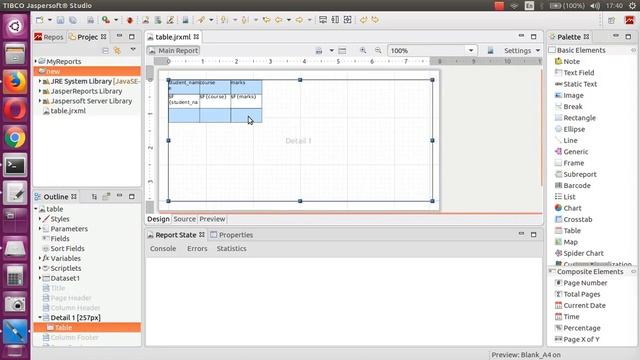Image resolution: width=640 pixels, height=360 pixels.
Task: Pick the Text Field palette element
Action: point(574,73)
